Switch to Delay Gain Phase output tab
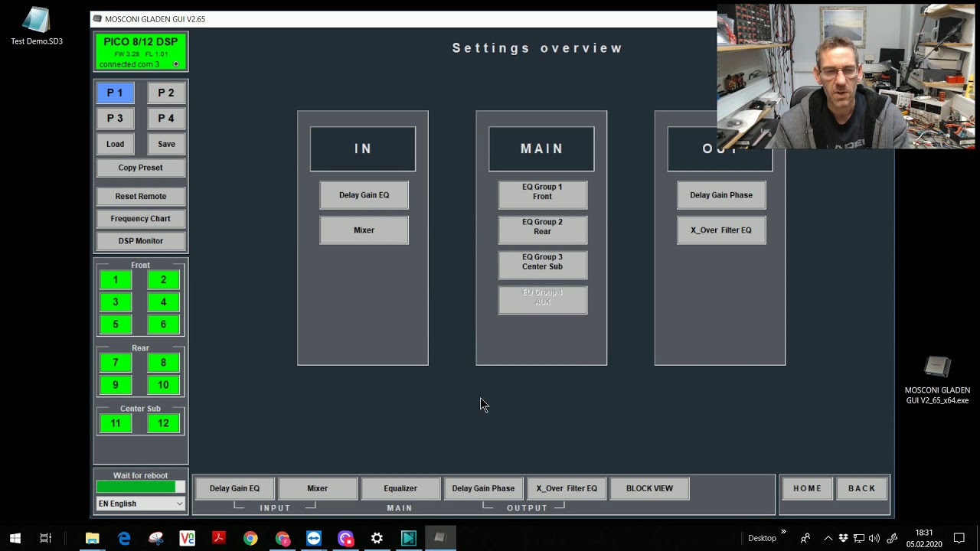 483,488
